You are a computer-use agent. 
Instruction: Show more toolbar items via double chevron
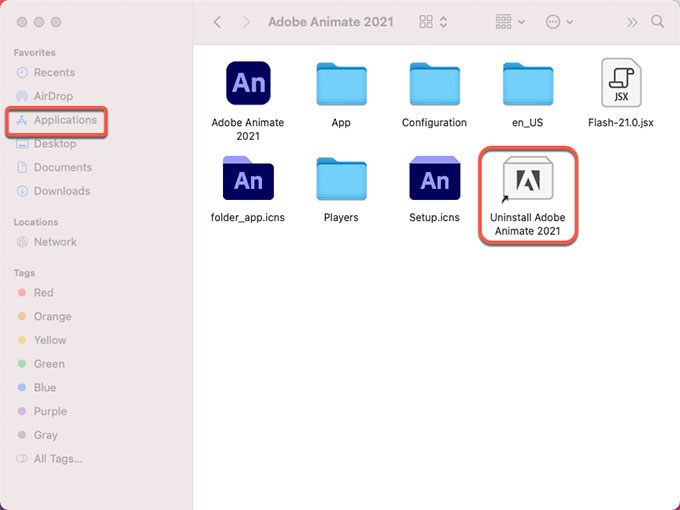[x=632, y=22]
